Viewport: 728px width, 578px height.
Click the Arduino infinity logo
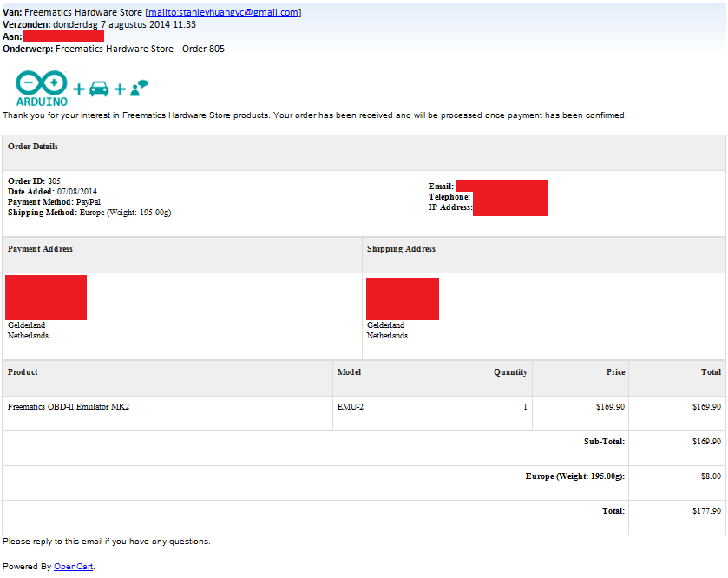click(x=42, y=89)
